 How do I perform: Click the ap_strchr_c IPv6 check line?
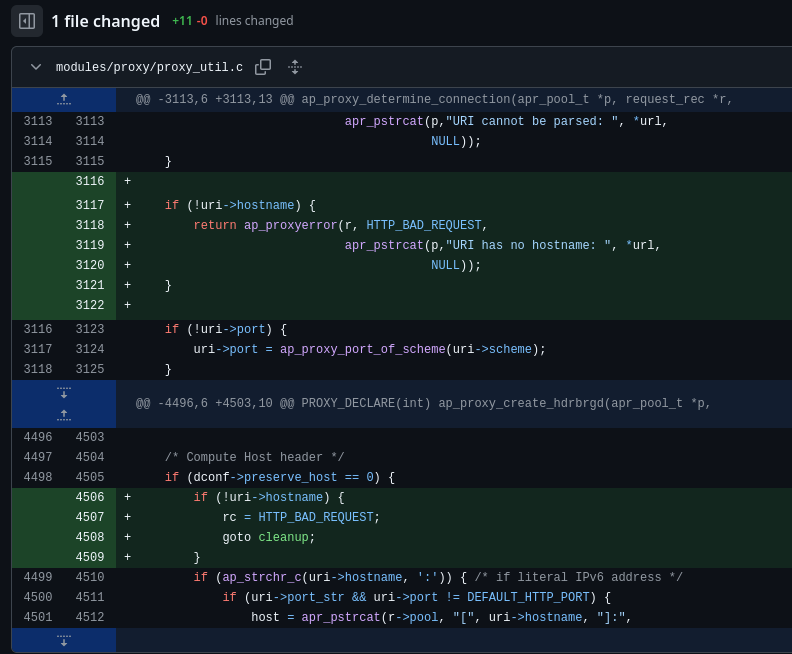[438, 577]
